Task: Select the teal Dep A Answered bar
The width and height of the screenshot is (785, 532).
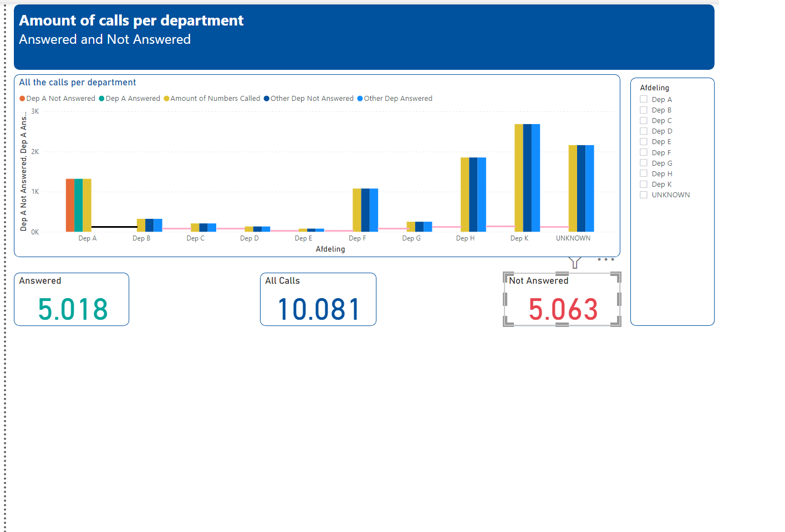Action: [78, 205]
